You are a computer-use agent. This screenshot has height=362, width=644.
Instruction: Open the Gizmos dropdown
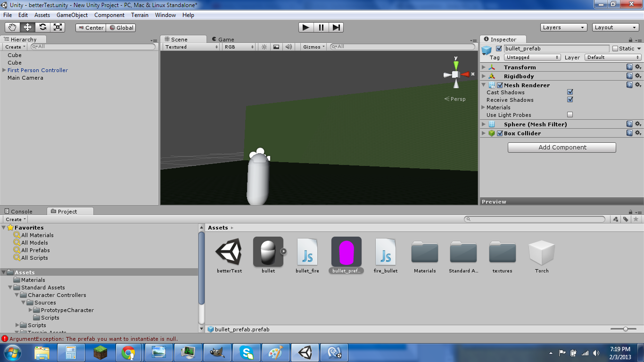(x=314, y=47)
